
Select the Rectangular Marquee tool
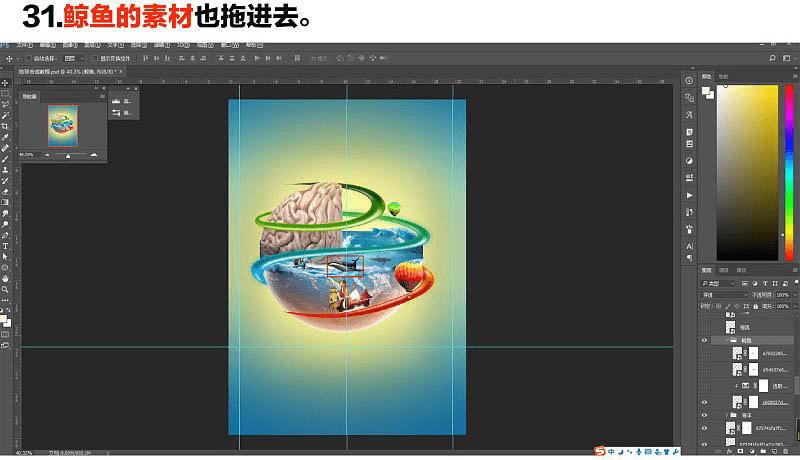click(5, 94)
